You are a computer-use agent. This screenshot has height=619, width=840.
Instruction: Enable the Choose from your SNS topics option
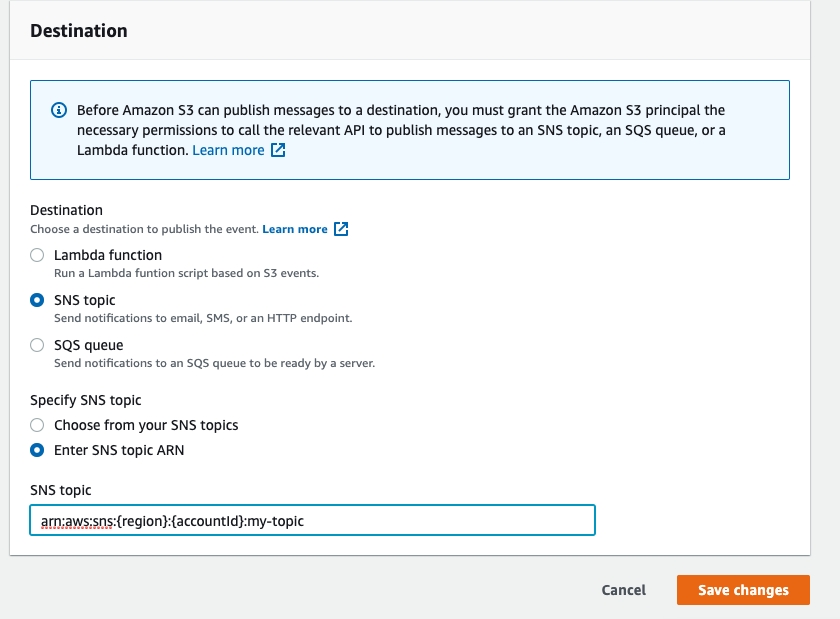point(37,425)
